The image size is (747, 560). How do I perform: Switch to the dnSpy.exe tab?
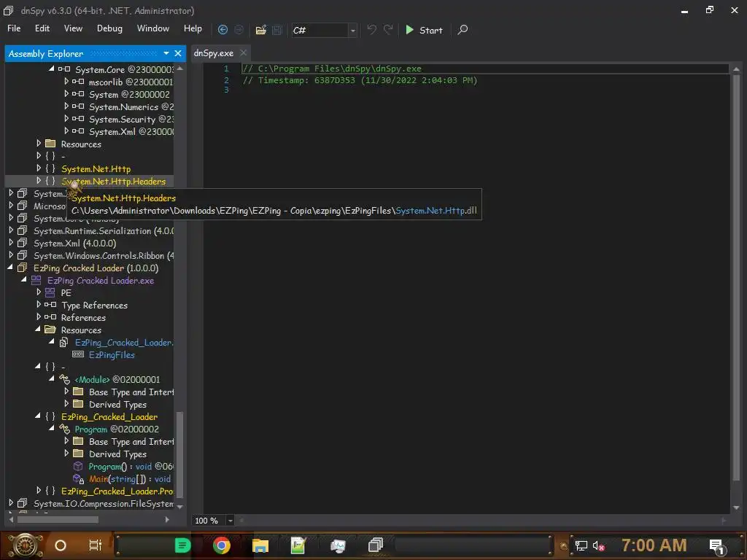214,53
